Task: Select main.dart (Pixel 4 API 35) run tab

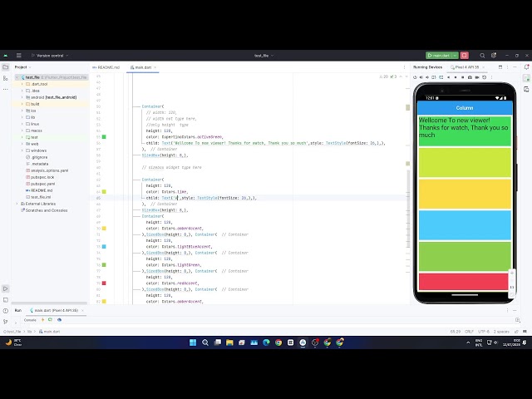Action: 54,310
